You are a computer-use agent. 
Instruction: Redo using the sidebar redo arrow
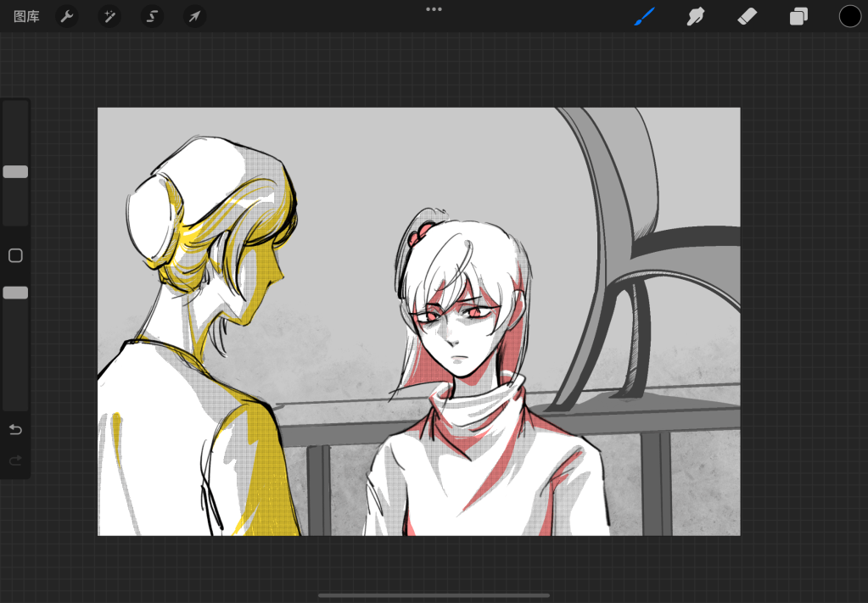pyautogui.click(x=15, y=461)
